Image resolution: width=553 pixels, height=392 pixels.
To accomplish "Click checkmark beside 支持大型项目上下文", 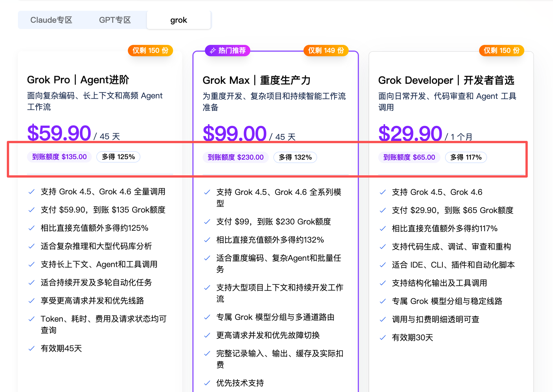I will pyautogui.click(x=207, y=288).
